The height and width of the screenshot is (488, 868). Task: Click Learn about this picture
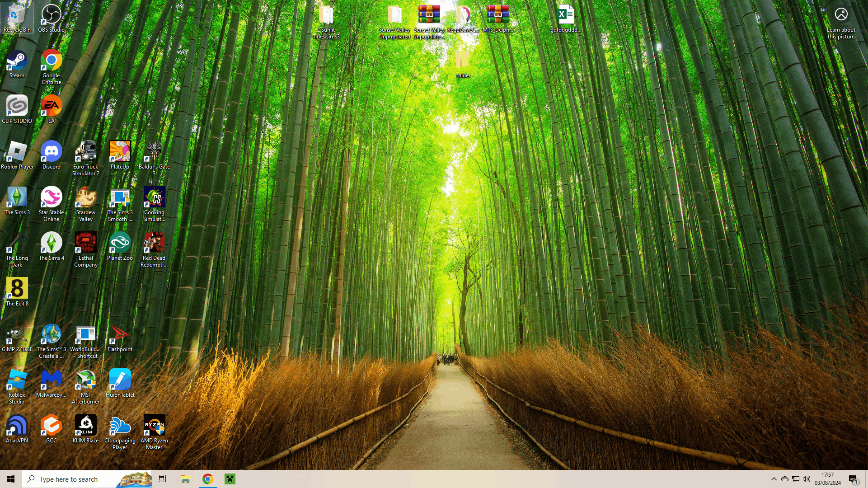point(841,22)
